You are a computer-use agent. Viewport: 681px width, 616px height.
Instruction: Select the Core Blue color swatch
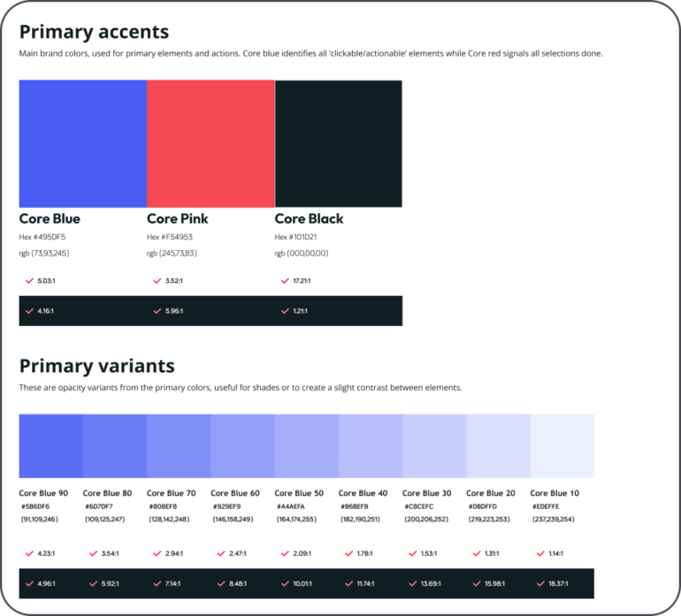[x=83, y=144]
